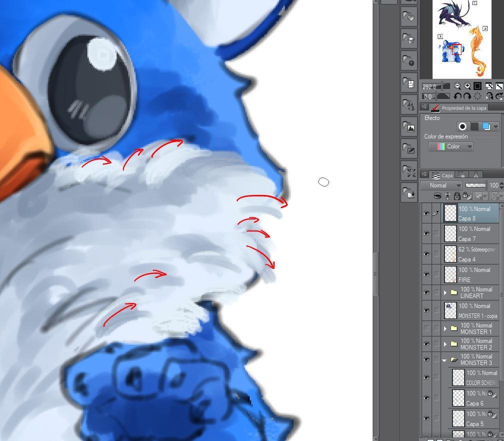The height and width of the screenshot is (441, 504).
Task: Select the layer color effect blue square
Action: coord(487,126)
